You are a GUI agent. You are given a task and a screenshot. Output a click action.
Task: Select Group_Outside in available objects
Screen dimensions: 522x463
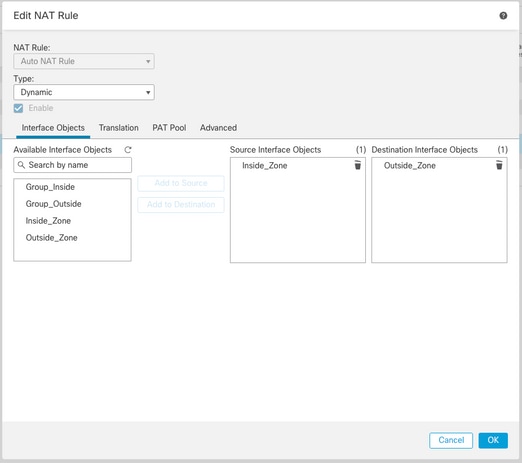[53, 204]
